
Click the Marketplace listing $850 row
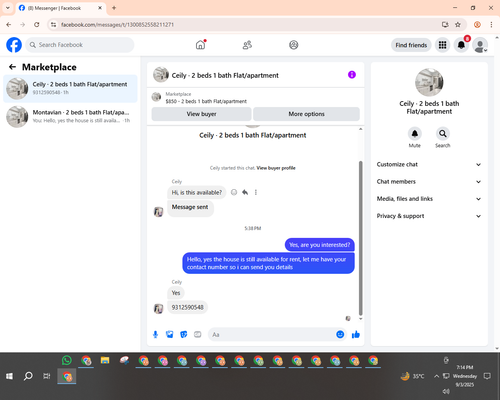tap(255, 98)
